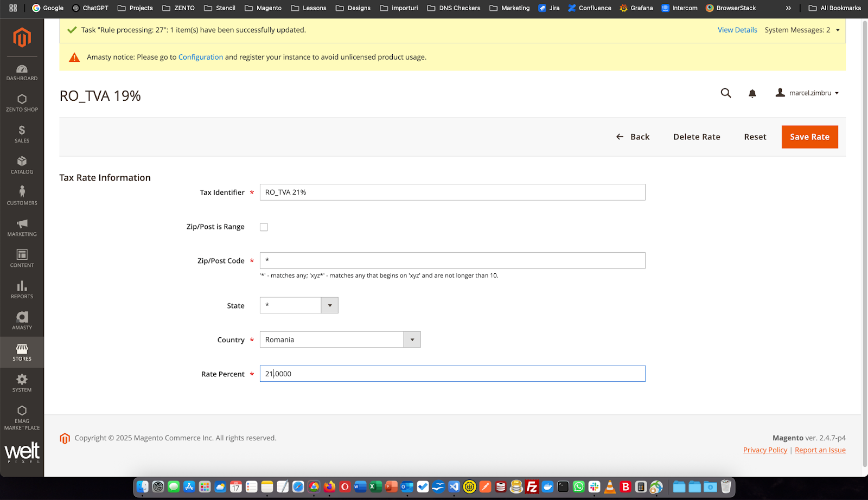Open the Country dropdown showing Romania
868x500 pixels.
(x=340, y=339)
